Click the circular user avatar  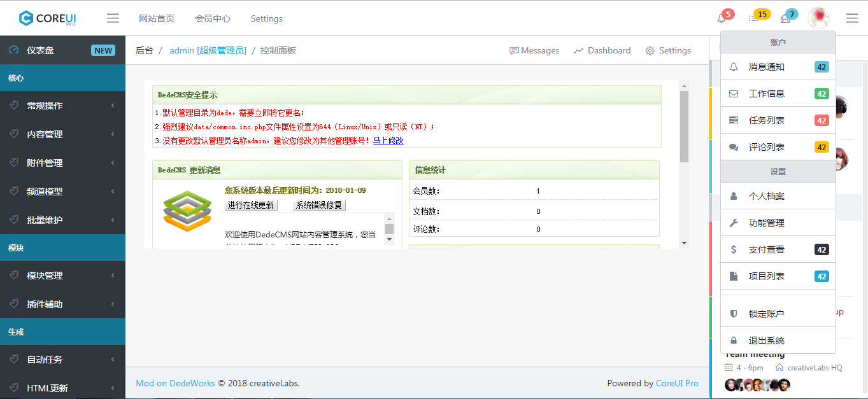[819, 18]
